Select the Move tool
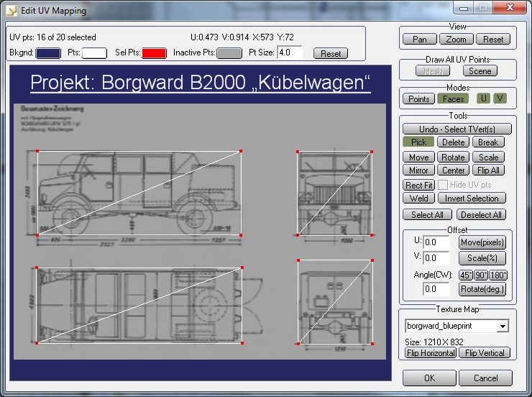 pyautogui.click(x=418, y=157)
